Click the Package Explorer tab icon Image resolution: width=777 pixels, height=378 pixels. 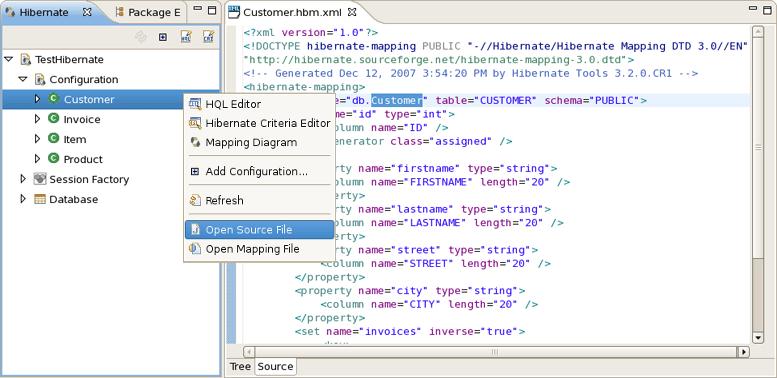tap(119, 12)
